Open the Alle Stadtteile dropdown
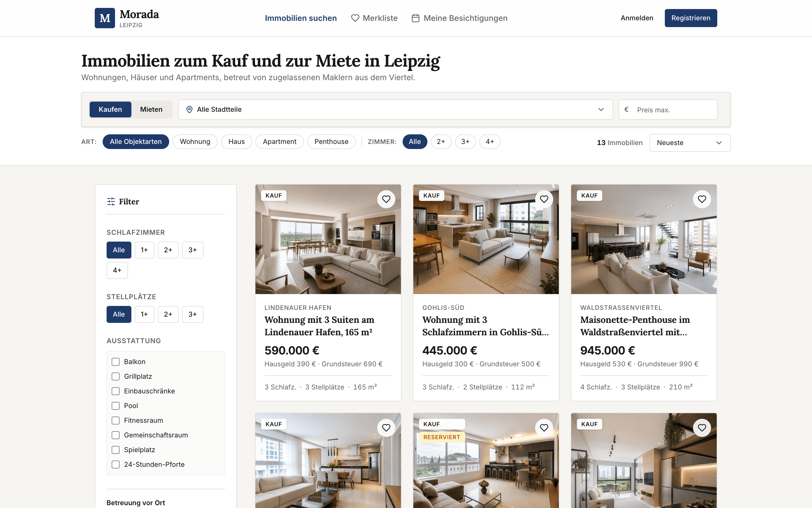Image resolution: width=812 pixels, height=508 pixels. coord(395,110)
